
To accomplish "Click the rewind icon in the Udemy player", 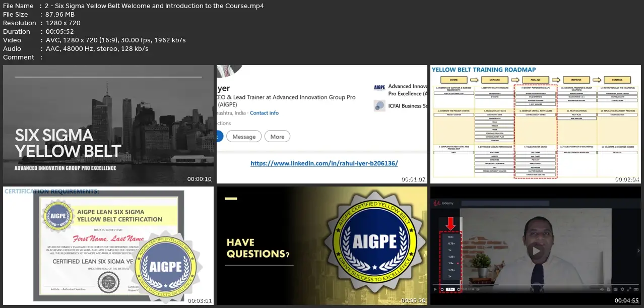I will (442, 289).
